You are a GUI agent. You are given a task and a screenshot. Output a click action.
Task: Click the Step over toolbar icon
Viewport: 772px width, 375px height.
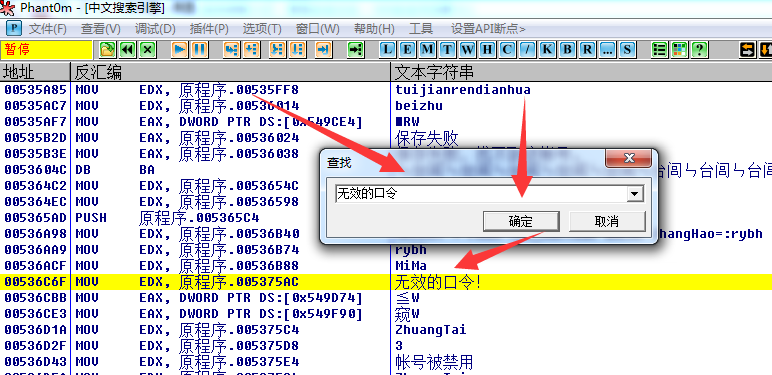[252, 49]
